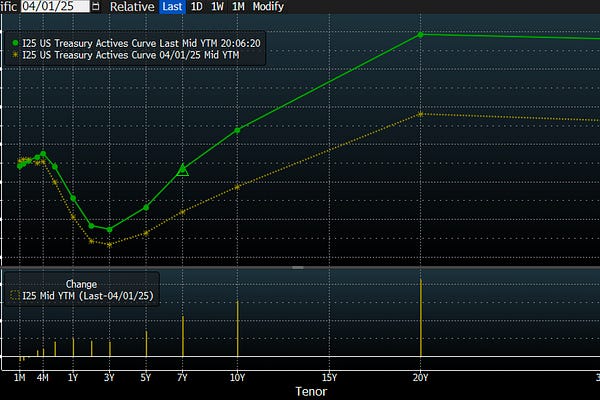Viewport: 600px width, 400px height.
Task: Click the green triangle marker at 7Y
Action: 183,170
